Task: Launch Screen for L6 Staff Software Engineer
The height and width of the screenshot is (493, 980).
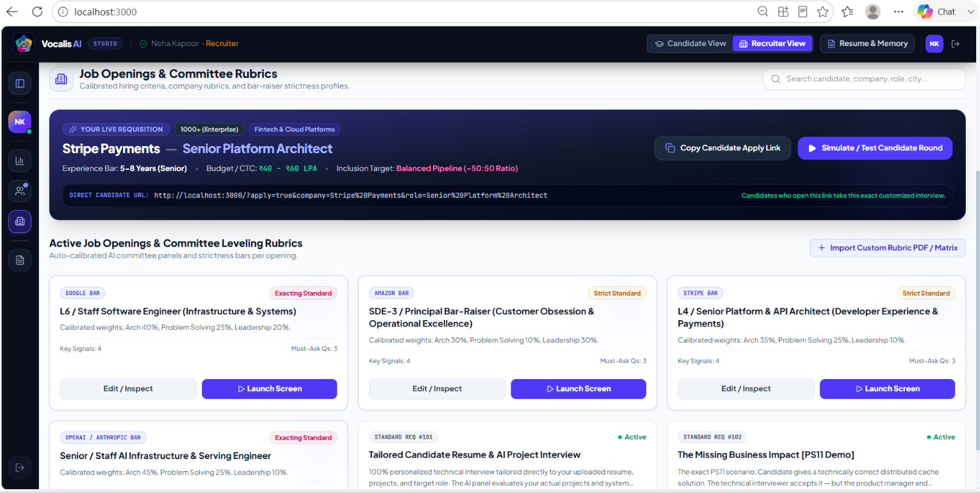Action: [x=269, y=389]
